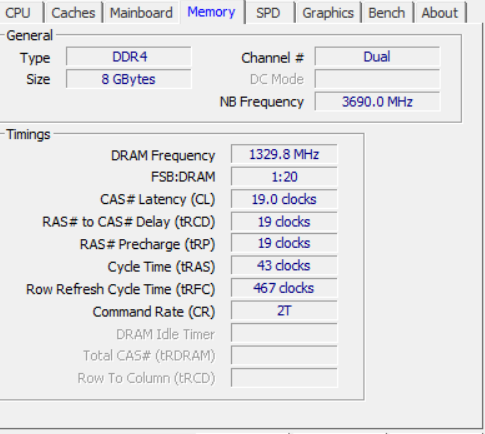Click the memory Type value DDR4

click(x=129, y=57)
